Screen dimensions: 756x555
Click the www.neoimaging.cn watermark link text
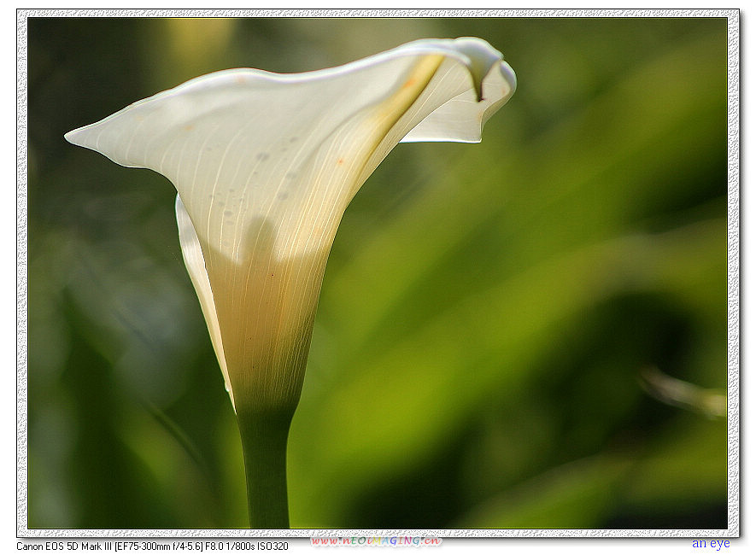376,541
